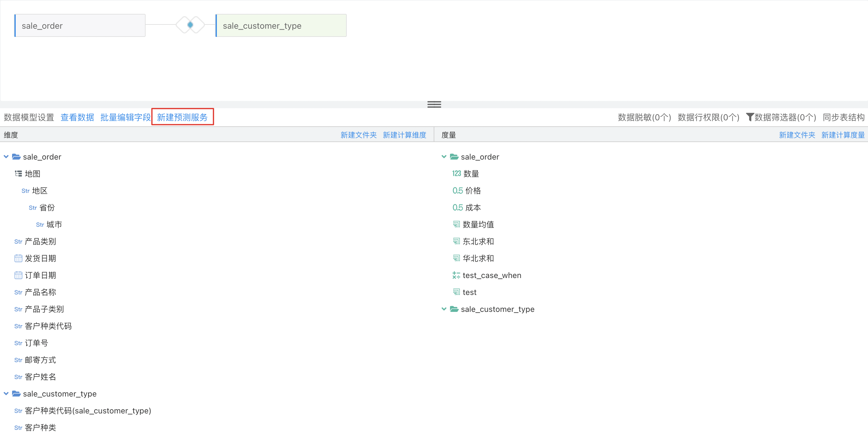This screenshot has width=868, height=437.
Task: Click 新建计算维度 link
Action: coord(404,135)
